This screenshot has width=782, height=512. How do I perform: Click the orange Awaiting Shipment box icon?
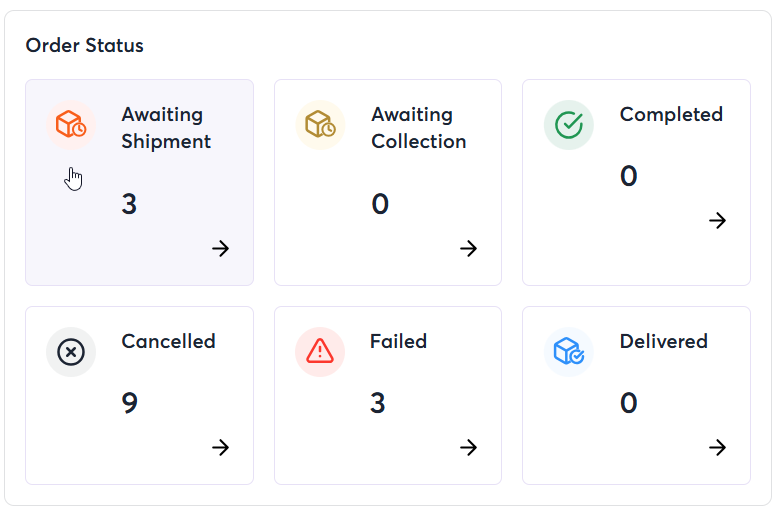71,125
